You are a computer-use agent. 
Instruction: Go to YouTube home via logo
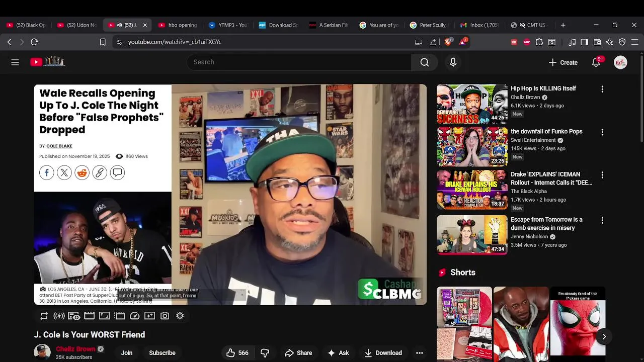(48, 62)
